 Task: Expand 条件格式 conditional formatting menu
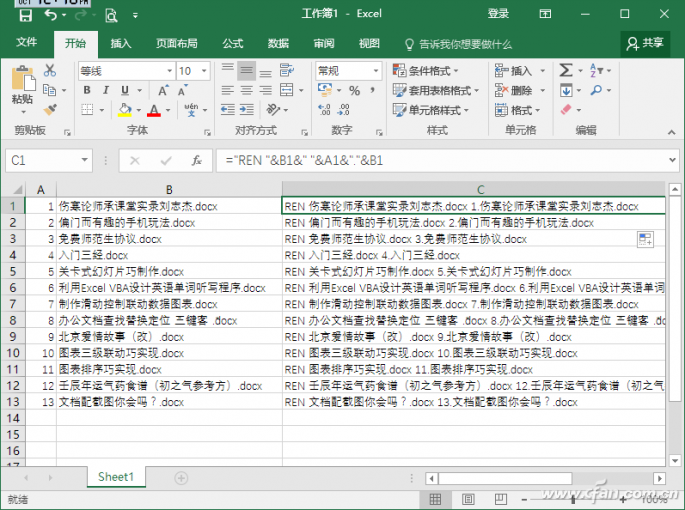click(x=426, y=70)
